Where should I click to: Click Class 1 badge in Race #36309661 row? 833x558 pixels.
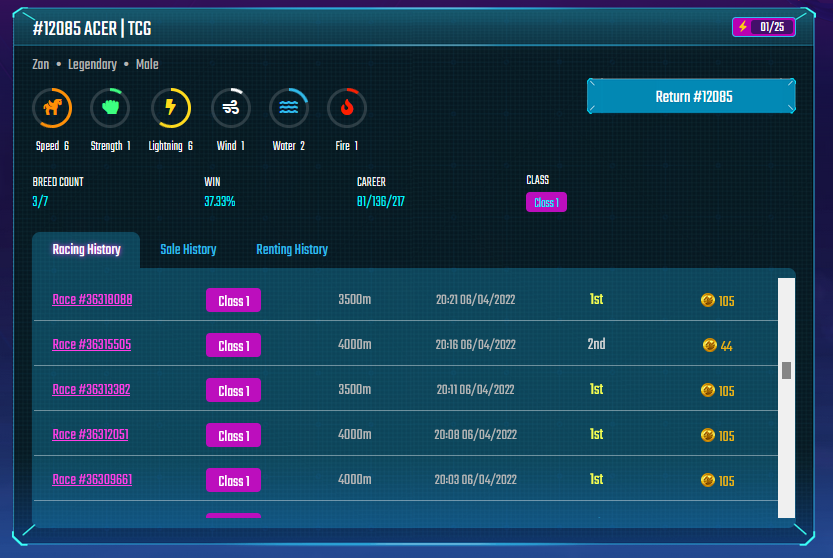[x=233, y=480]
